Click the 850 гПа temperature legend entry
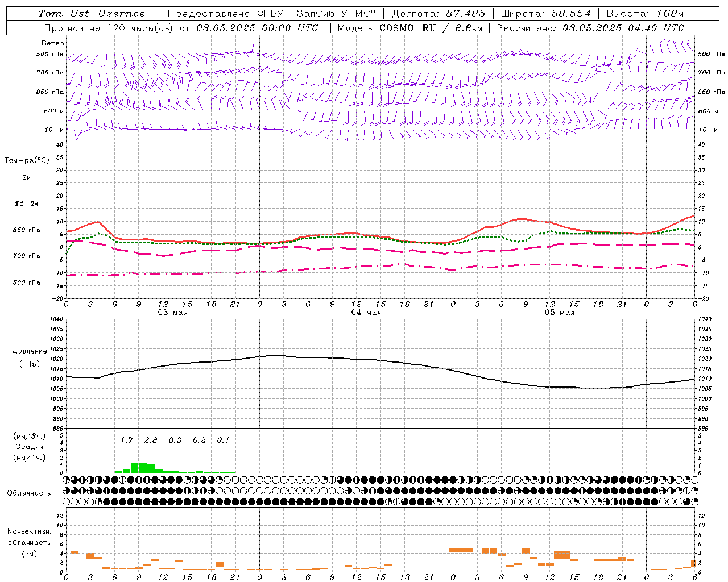728x582 pixels. pos(27,230)
